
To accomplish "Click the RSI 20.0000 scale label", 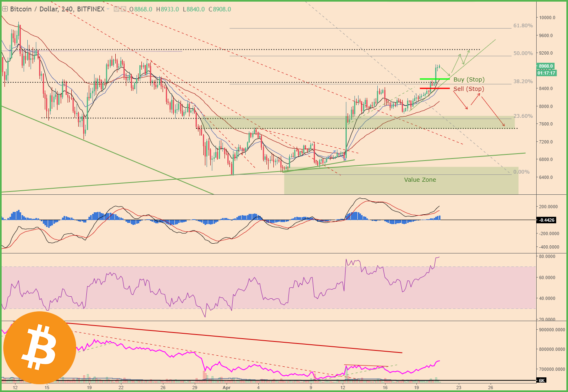I will click(547, 319).
